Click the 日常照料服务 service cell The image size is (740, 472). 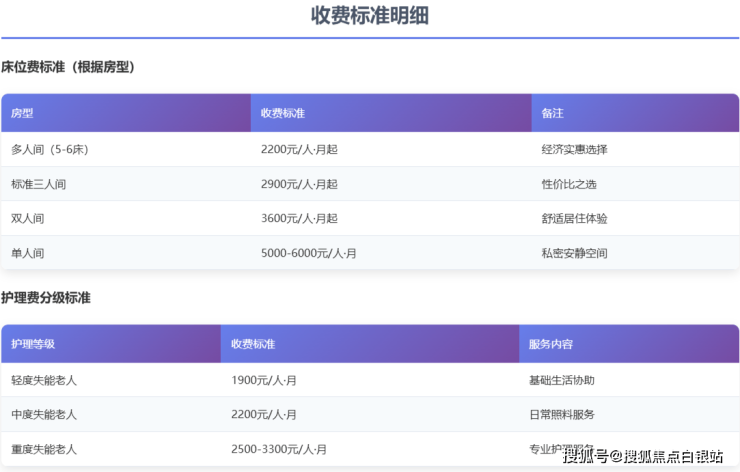[x=561, y=414]
